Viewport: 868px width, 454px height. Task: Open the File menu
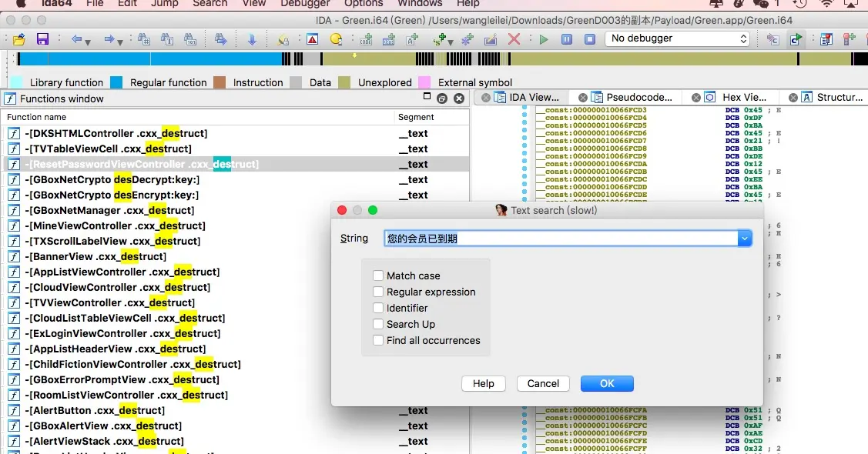click(95, 3)
